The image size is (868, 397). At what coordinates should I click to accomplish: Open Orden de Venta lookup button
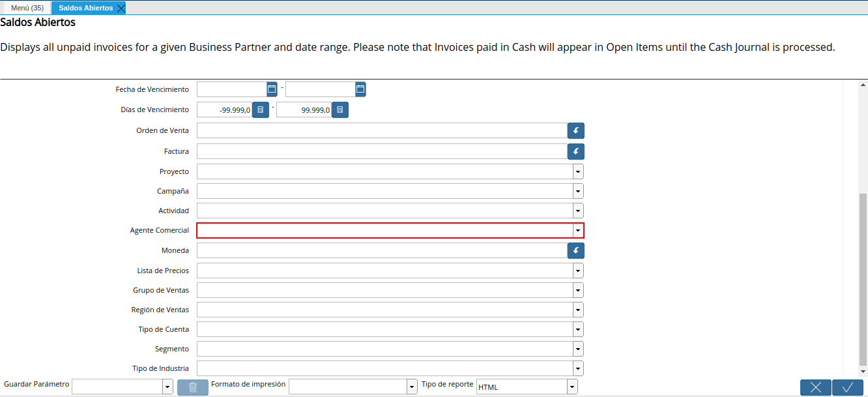pyautogui.click(x=576, y=130)
